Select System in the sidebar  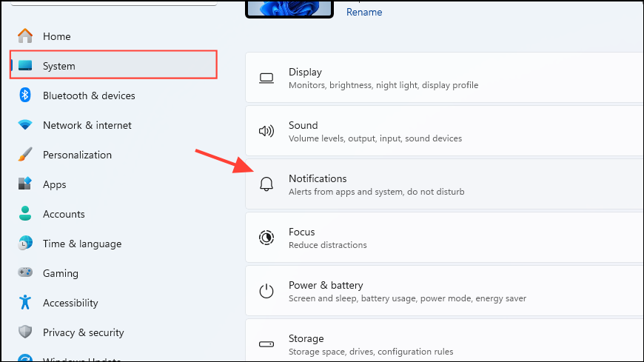(113, 65)
